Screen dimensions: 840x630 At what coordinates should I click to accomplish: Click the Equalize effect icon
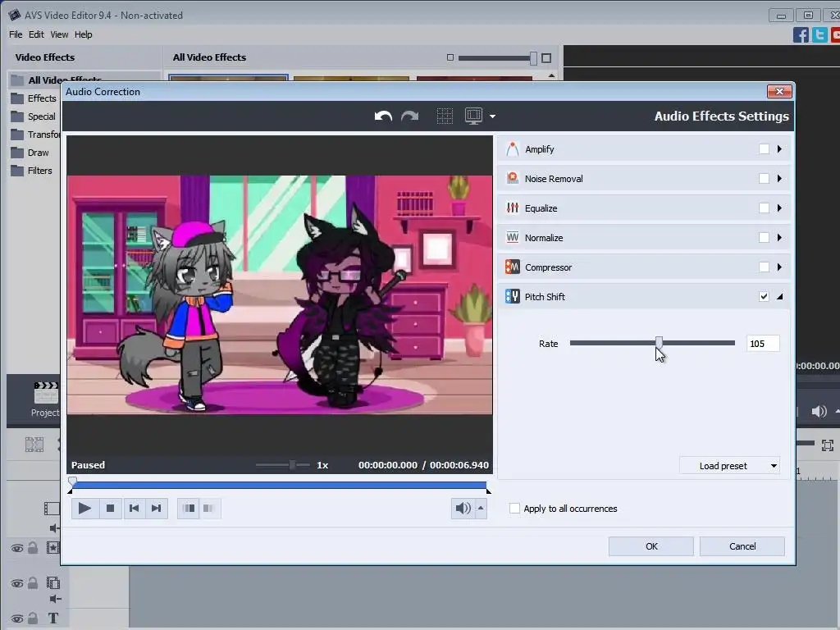click(x=513, y=208)
